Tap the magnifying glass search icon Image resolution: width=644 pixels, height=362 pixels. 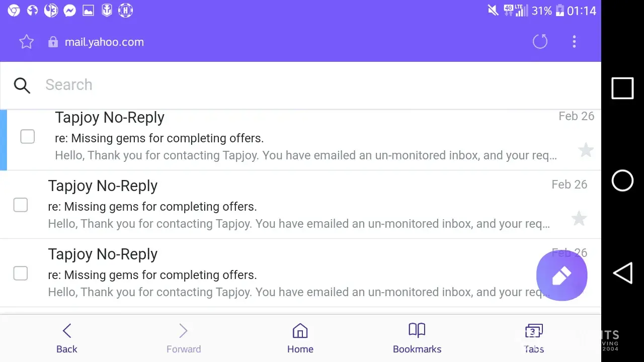click(22, 85)
